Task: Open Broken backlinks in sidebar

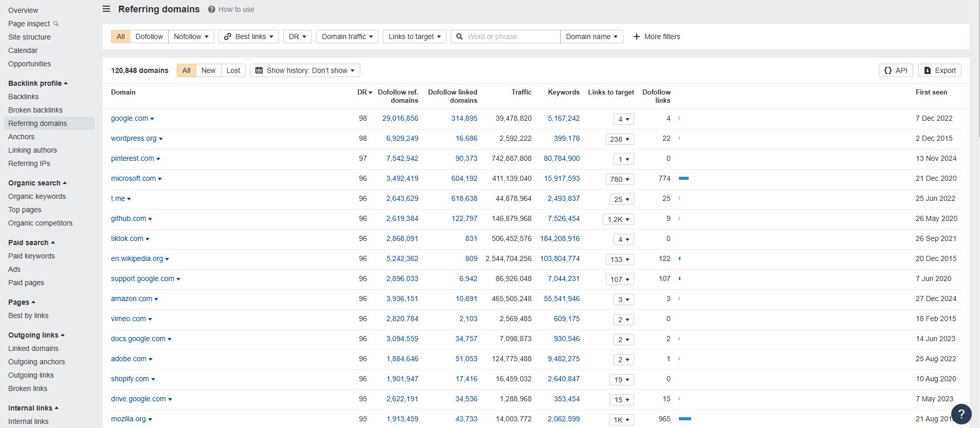Action: click(35, 110)
